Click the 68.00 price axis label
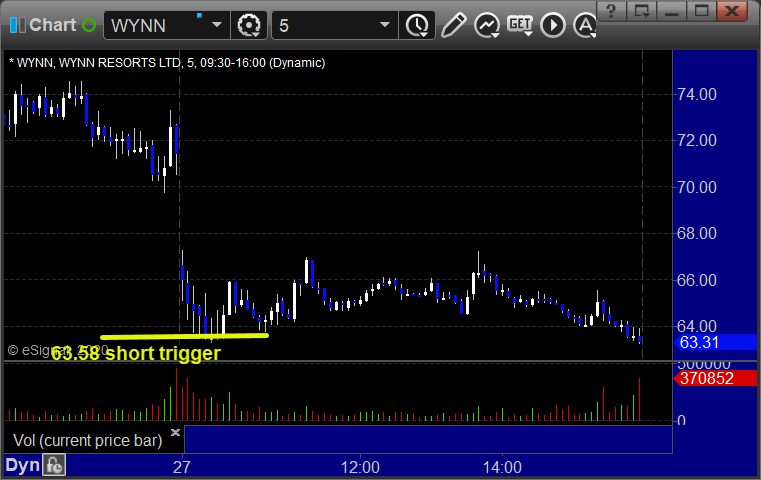Image resolution: width=761 pixels, height=480 pixels. tap(697, 233)
